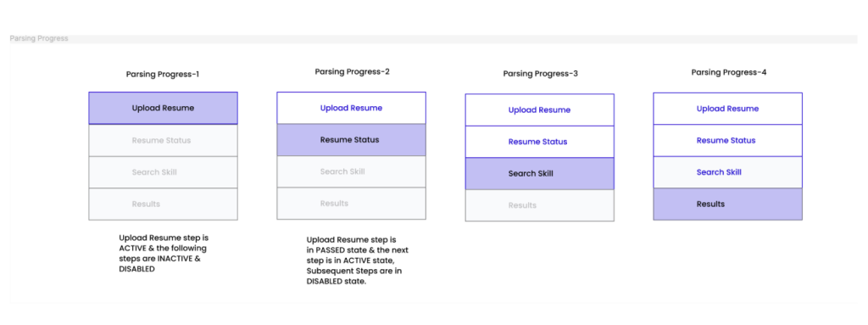This screenshot has width=868, height=325.
Task: Click the Parsing Progress frame label
Action: click(39, 39)
